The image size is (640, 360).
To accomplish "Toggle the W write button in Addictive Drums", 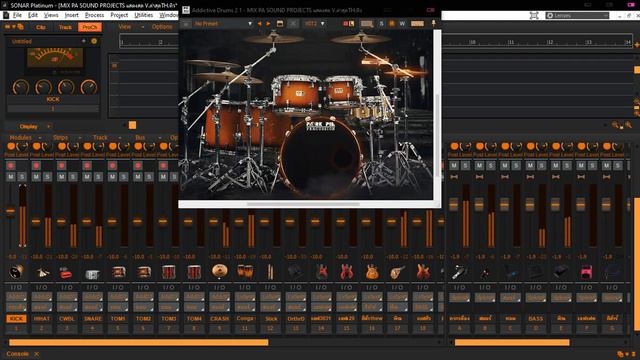I will [402, 24].
